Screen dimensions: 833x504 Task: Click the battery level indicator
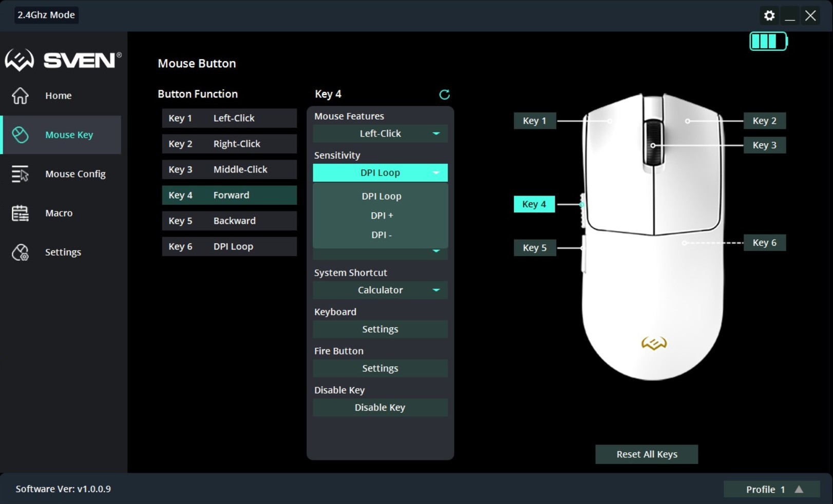(x=768, y=42)
